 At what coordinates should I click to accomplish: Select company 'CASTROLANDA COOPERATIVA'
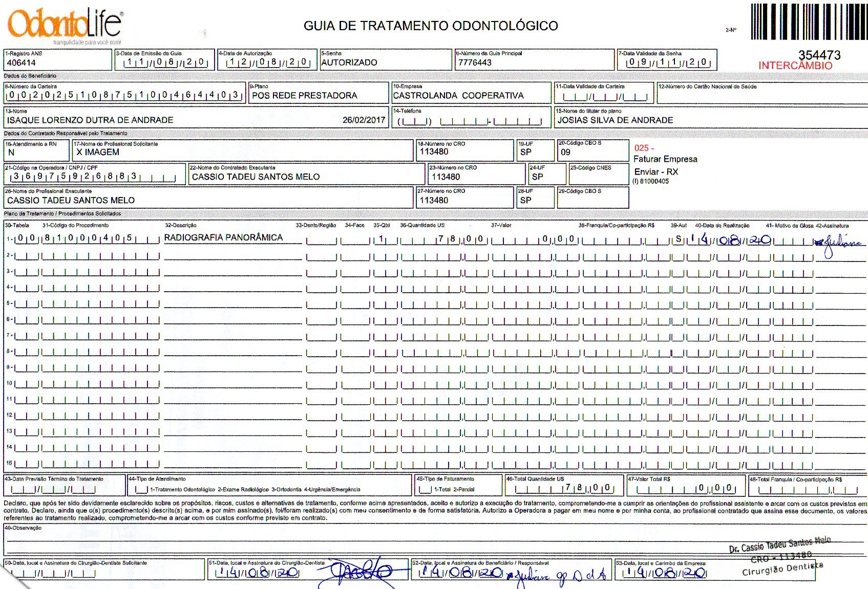click(x=458, y=96)
